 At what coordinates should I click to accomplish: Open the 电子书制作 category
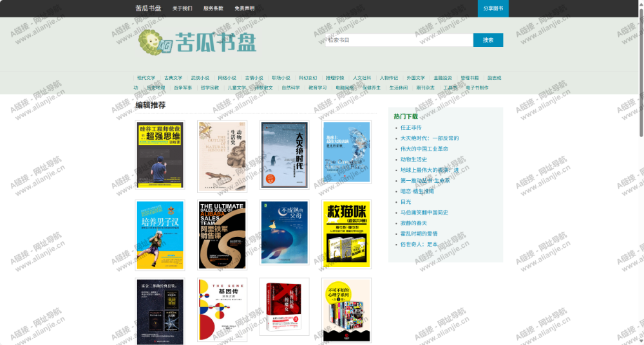tap(477, 88)
